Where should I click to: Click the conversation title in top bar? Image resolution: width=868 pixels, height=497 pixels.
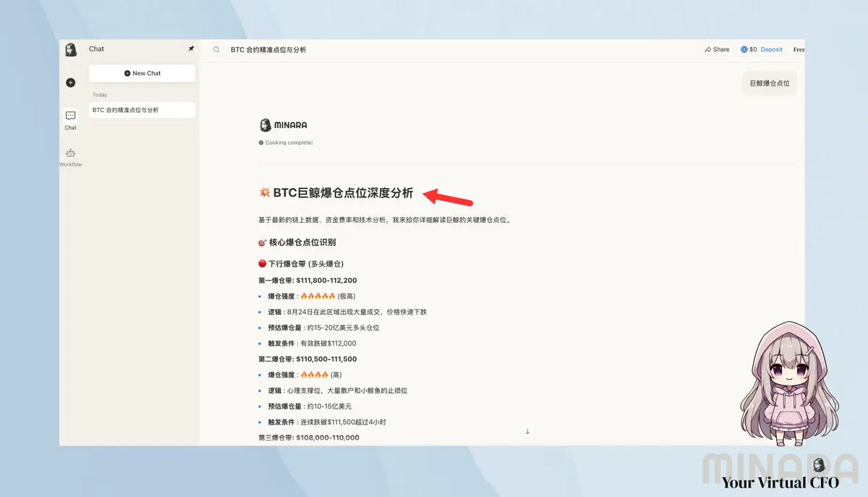point(268,50)
